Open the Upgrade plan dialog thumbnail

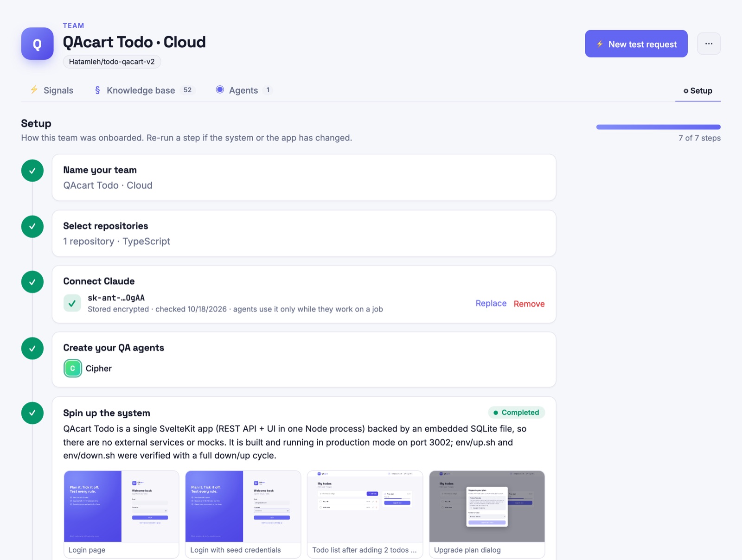pyautogui.click(x=487, y=514)
